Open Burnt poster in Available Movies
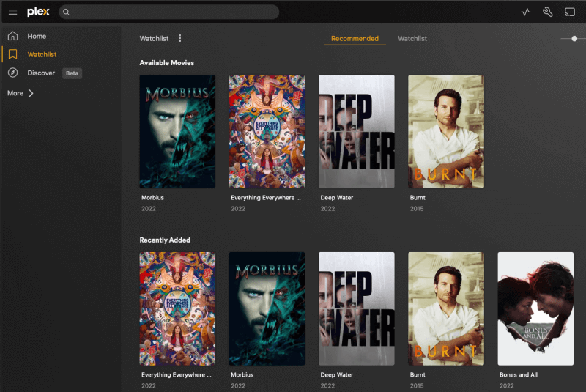This screenshot has width=586, height=392. 446,132
